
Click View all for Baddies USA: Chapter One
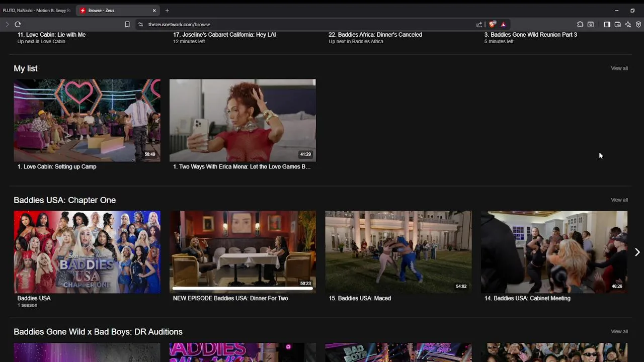click(x=619, y=200)
